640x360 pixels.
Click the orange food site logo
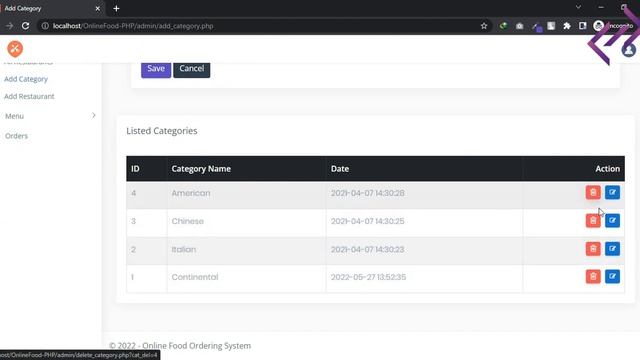point(15,49)
